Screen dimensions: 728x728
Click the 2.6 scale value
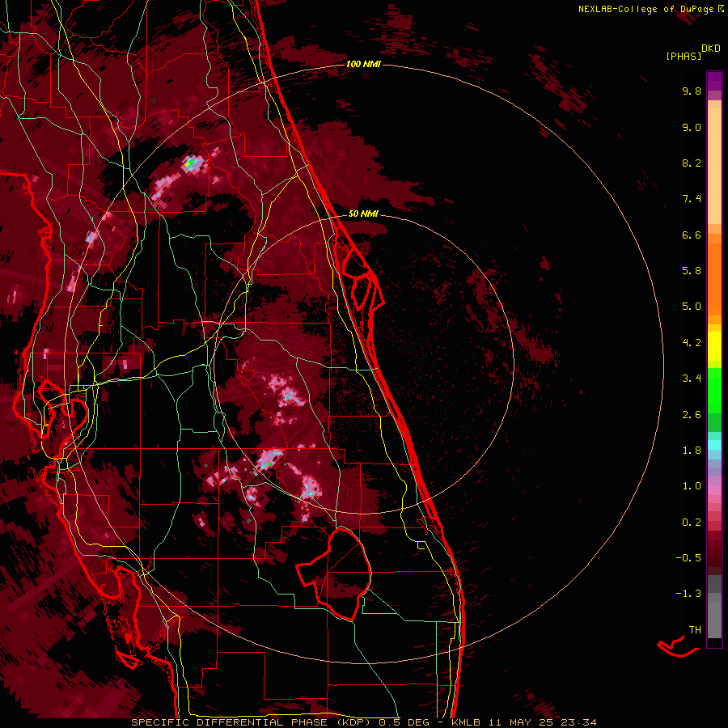point(692,415)
